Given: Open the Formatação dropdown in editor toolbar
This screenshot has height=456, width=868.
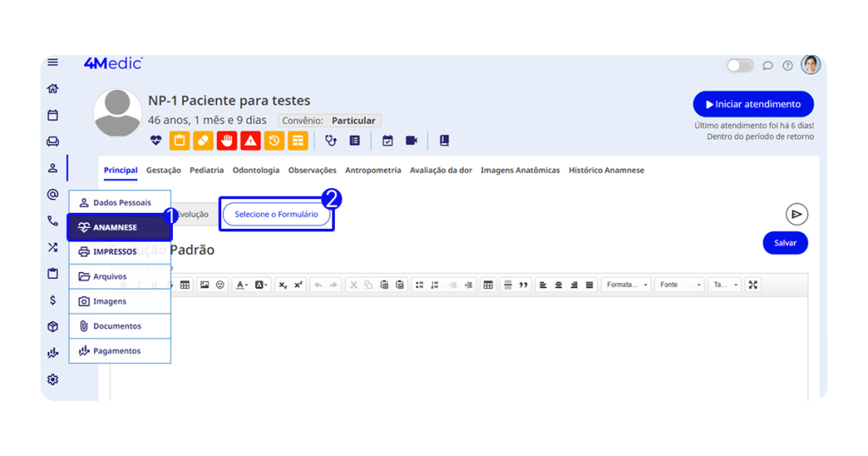Looking at the screenshot, I should tap(626, 285).
